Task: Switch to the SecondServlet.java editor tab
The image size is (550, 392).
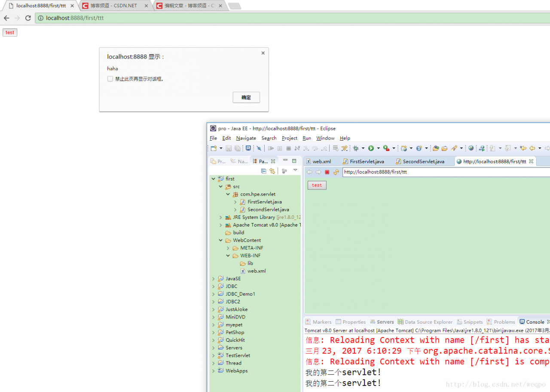Action: click(x=419, y=161)
